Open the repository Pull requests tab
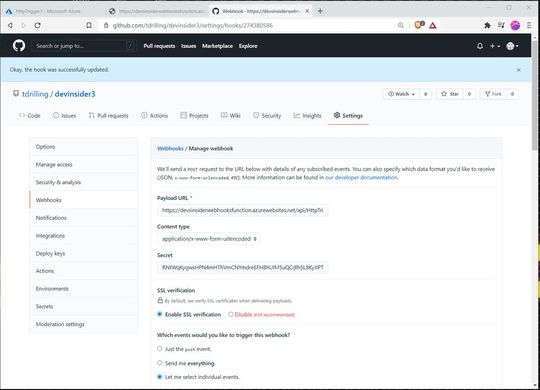Screen dimensions: 540x390 pos(108,115)
